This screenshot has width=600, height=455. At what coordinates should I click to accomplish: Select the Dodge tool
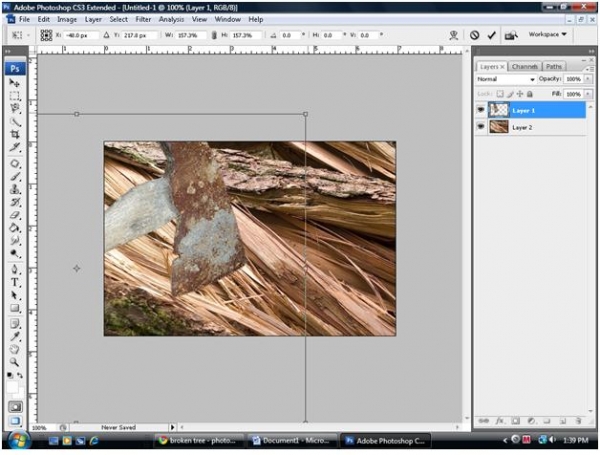(15, 253)
